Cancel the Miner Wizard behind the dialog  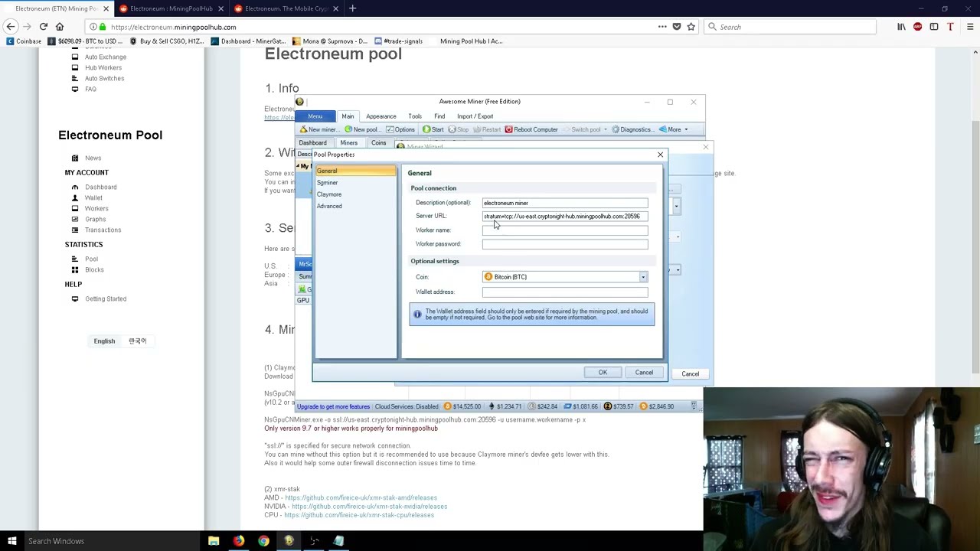point(690,373)
